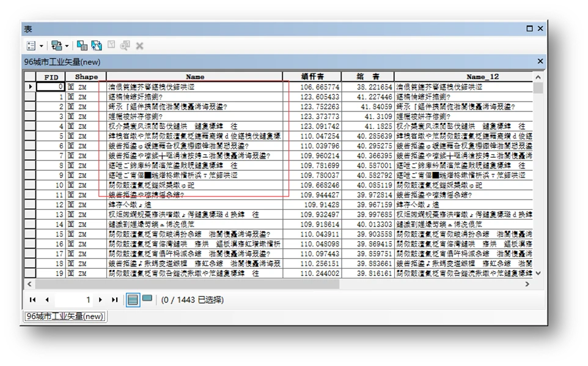
Task: Go to the first record button
Action: (x=32, y=299)
